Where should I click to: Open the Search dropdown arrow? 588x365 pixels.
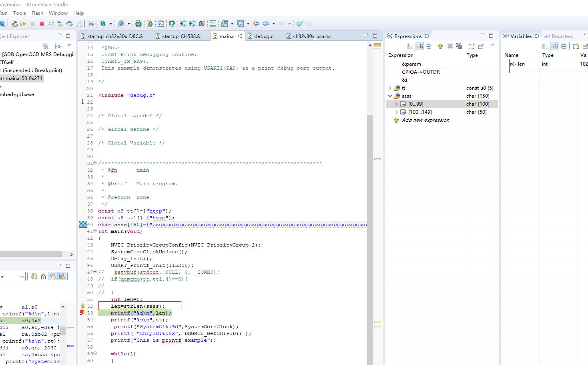[128, 24]
